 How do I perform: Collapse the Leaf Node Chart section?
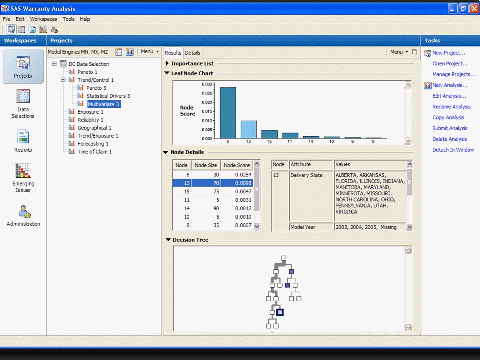[x=167, y=73]
